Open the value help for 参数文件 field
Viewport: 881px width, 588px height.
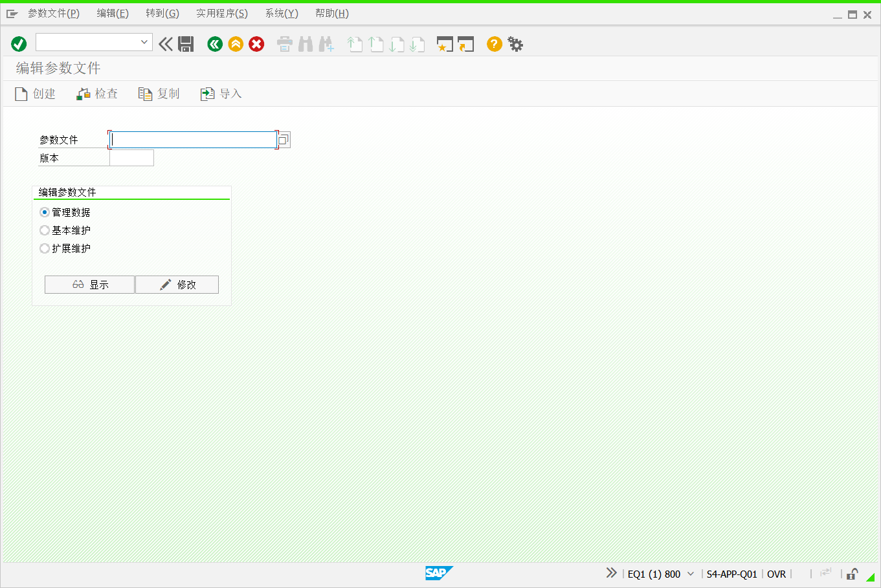(284, 140)
